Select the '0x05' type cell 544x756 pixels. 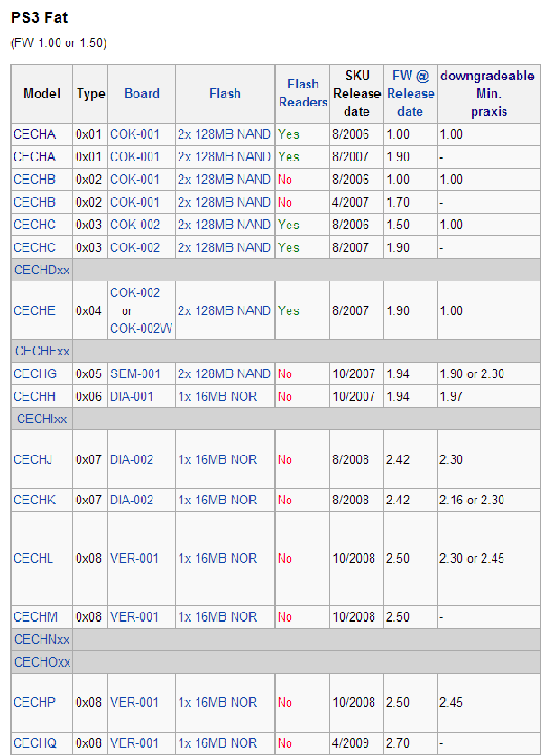(x=88, y=373)
